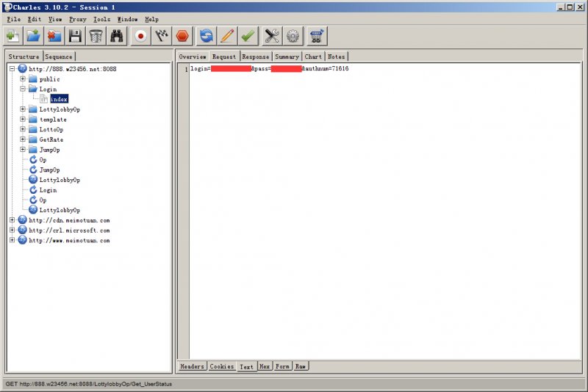Open the Summary tab
The image size is (588, 392).
click(287, 57)
